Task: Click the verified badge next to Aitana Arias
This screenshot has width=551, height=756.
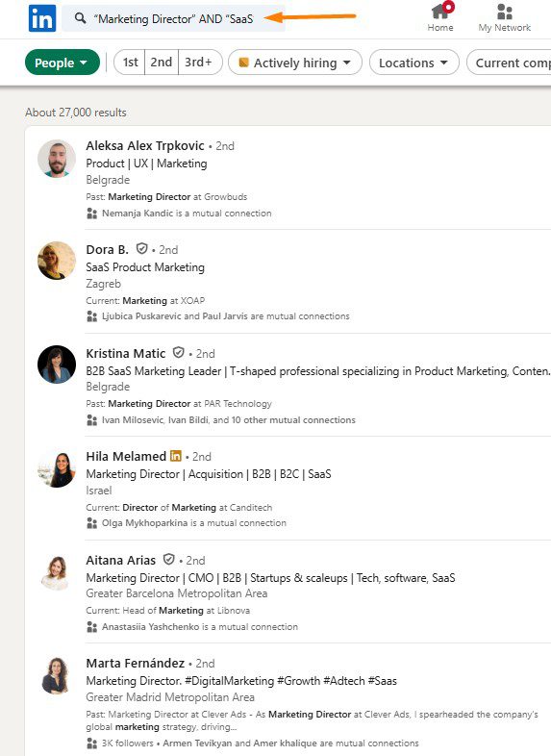Action: (x=168, y=559)
